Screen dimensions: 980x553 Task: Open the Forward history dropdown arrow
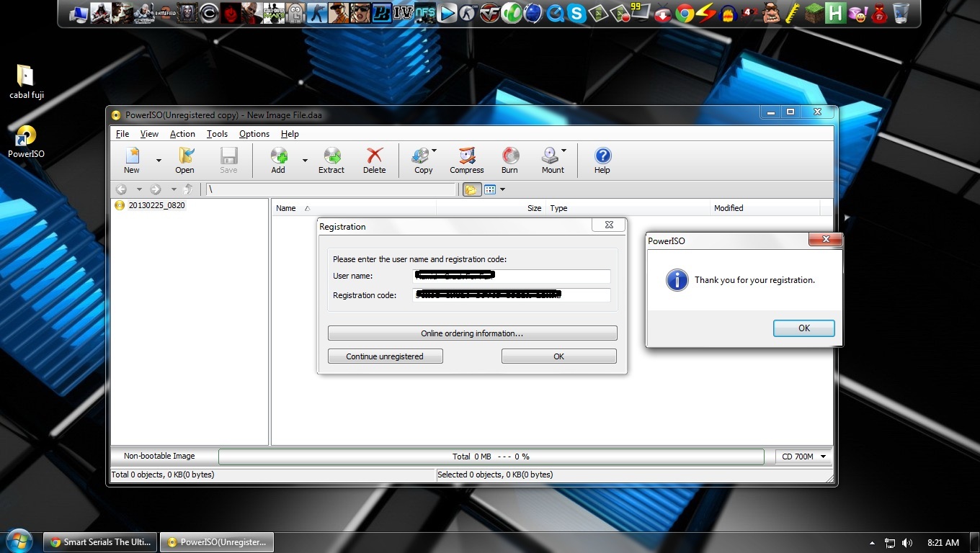tap(174, 189)
